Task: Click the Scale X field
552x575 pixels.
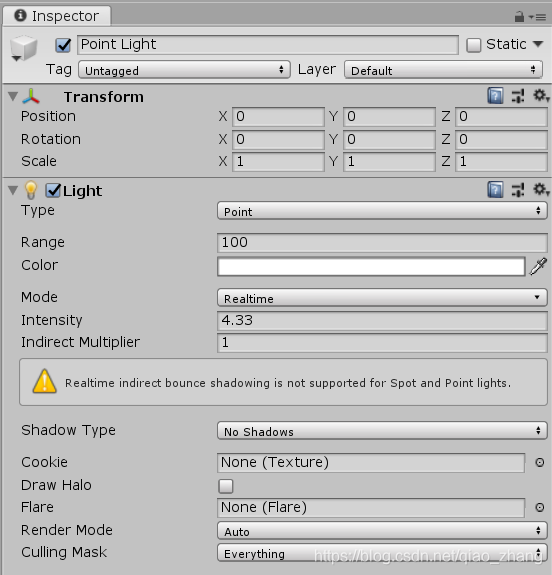Action: tap(278, 162)
